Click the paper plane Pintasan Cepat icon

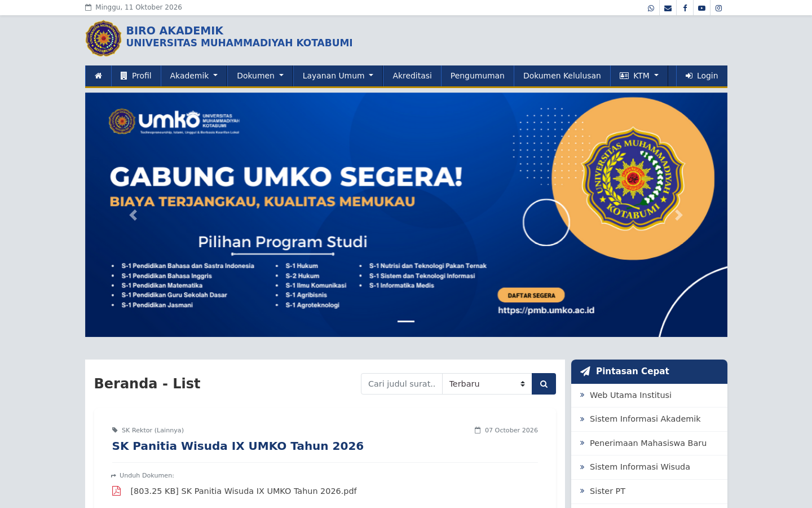coord(585,371)
